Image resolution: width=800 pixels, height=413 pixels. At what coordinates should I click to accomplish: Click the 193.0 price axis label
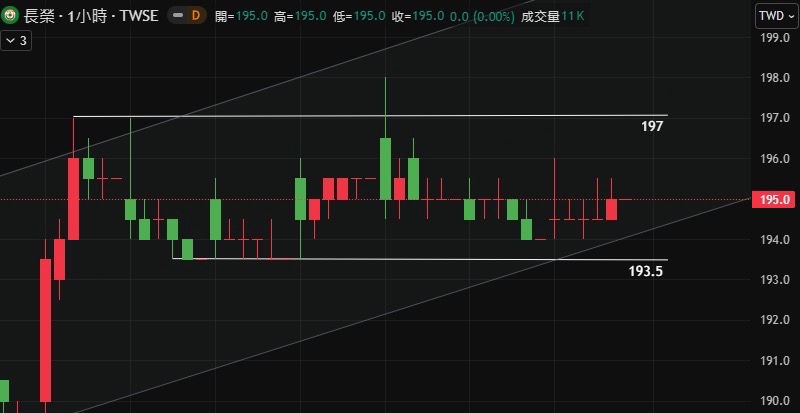click(774, 280)
